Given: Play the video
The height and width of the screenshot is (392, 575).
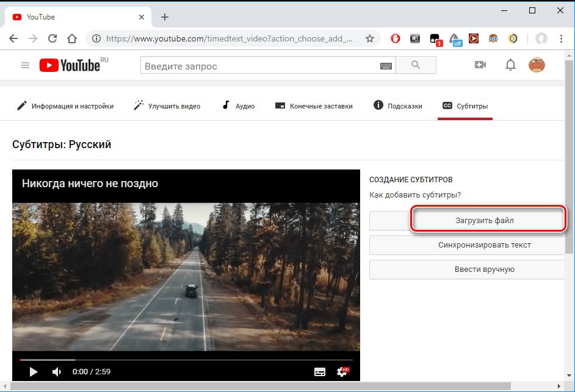Looking at the screenshot, I should [34, 371].
